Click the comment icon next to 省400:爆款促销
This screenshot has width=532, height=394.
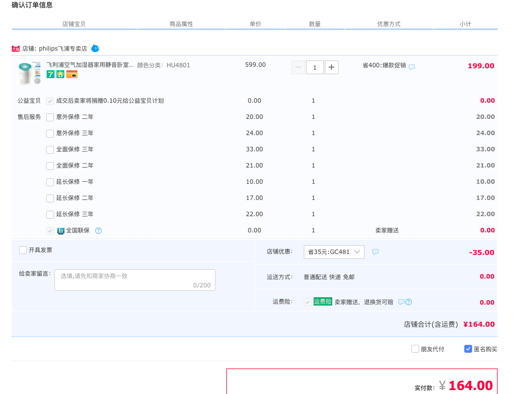[x=412, y=67]
